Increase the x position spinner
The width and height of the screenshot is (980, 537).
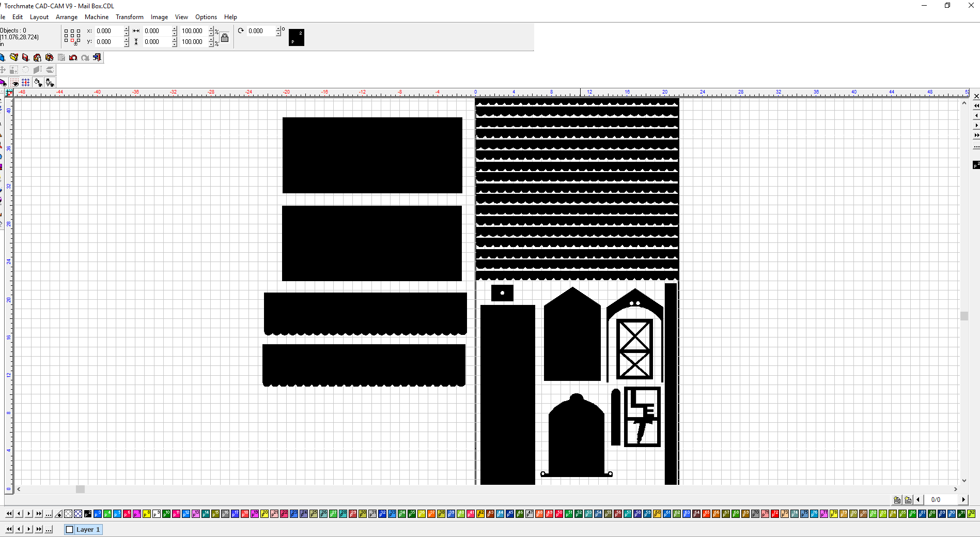pos(127,28)
